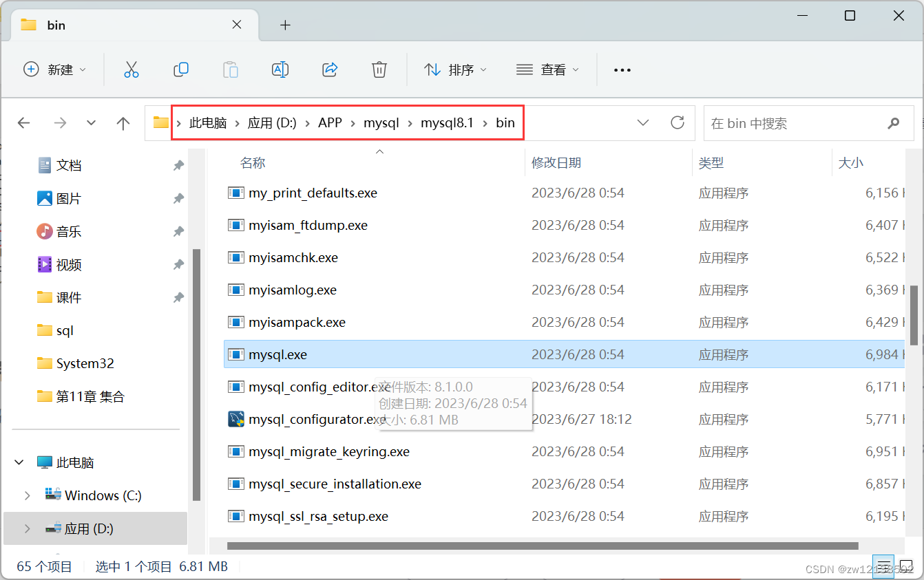The image size is (924, 580).
Task: Click the mysql.exe file icon
Action: [x=236, y=354]
